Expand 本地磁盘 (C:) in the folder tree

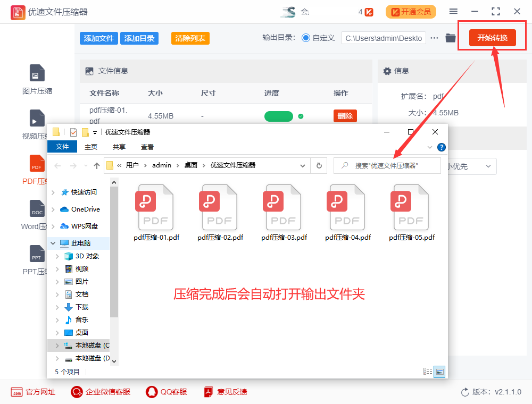(59, 345)
